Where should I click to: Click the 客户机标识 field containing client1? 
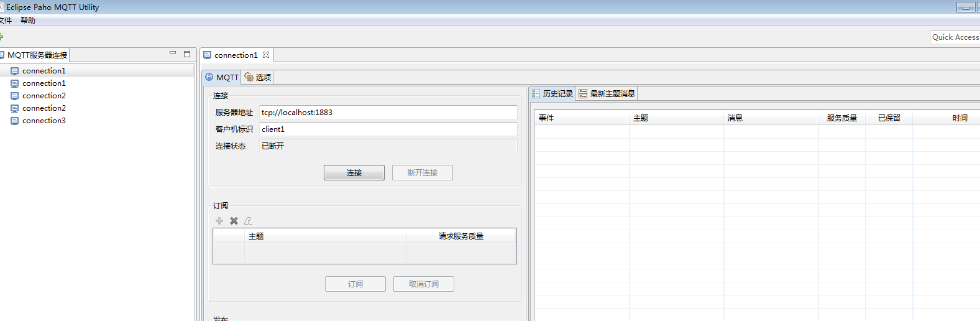[x=388, y=129]
